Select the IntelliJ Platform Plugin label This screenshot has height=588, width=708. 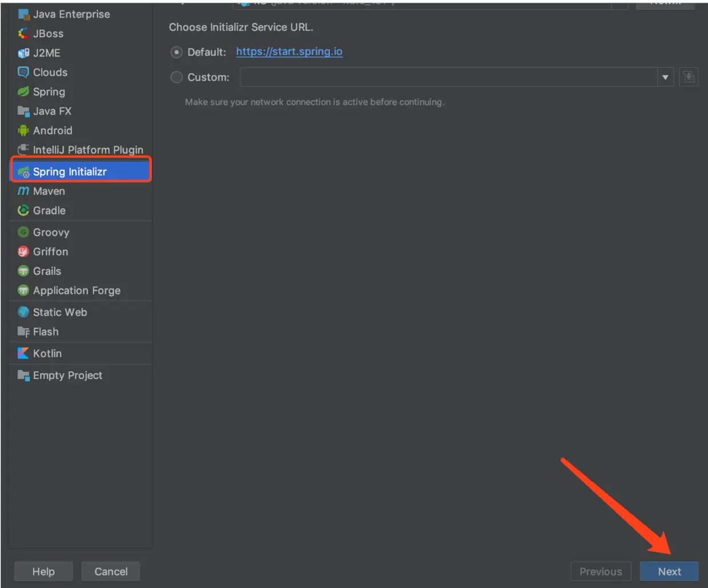88,150
